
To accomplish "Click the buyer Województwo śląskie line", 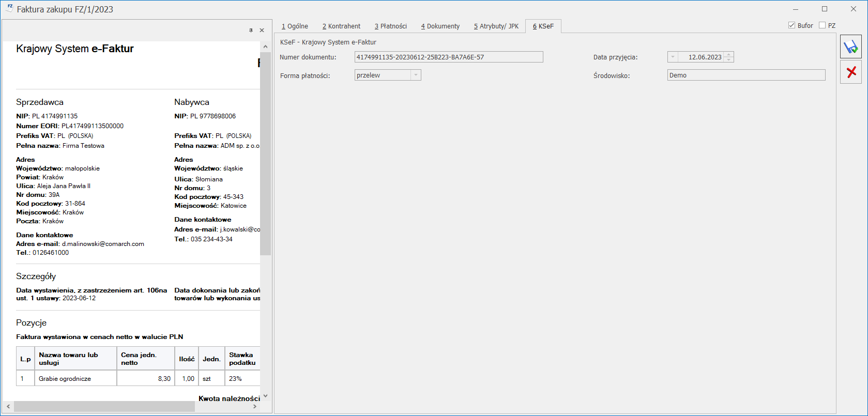I will pos(208,168).
